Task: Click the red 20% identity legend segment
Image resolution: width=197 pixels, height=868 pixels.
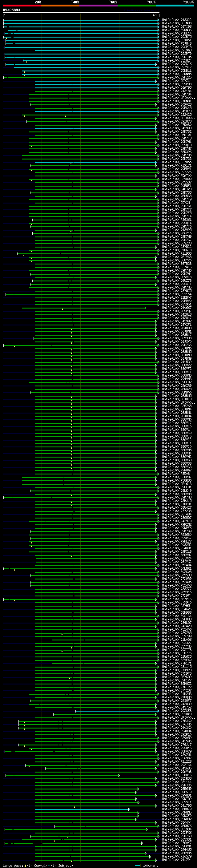Action: (22, 6)
